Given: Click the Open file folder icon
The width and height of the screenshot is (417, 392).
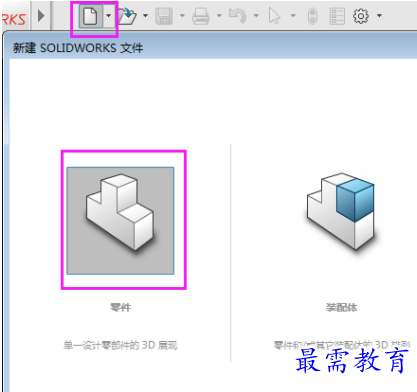Looking at the screenshot, I should point(127,16).
